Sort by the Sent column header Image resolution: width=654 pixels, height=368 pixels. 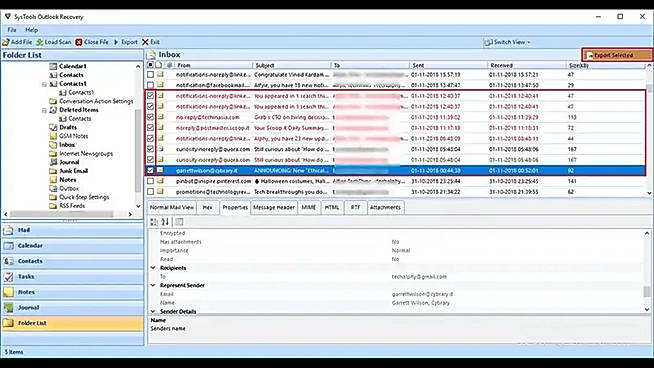pos(448,65)
